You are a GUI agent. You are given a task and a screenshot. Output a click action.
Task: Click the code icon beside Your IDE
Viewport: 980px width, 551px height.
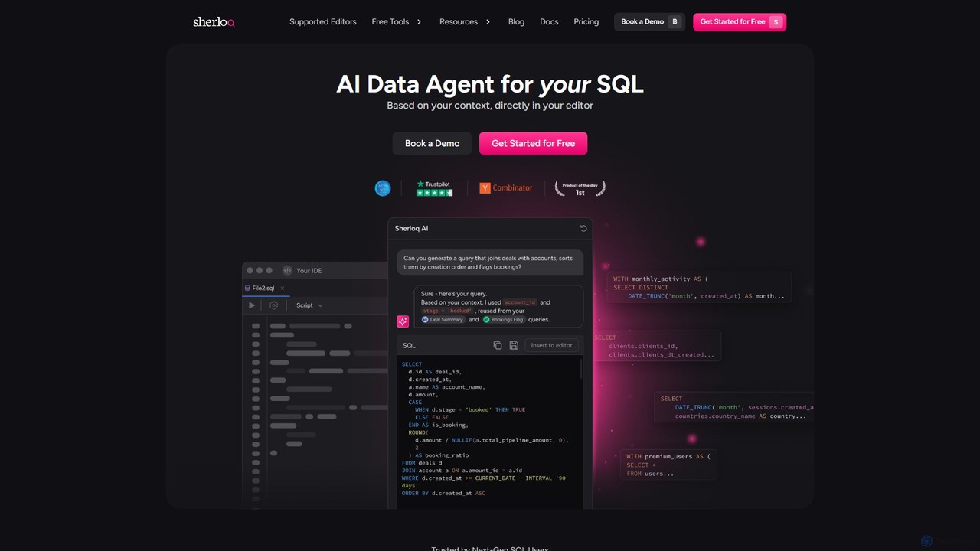[x=287, y=270]
